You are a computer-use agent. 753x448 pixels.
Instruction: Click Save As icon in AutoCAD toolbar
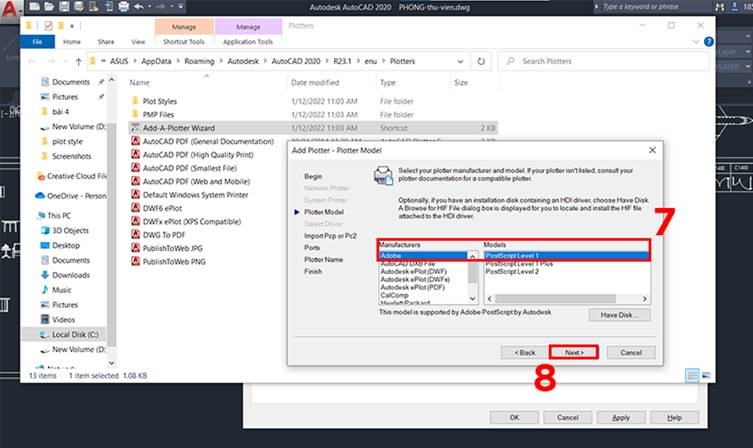[x=79, y=7]
